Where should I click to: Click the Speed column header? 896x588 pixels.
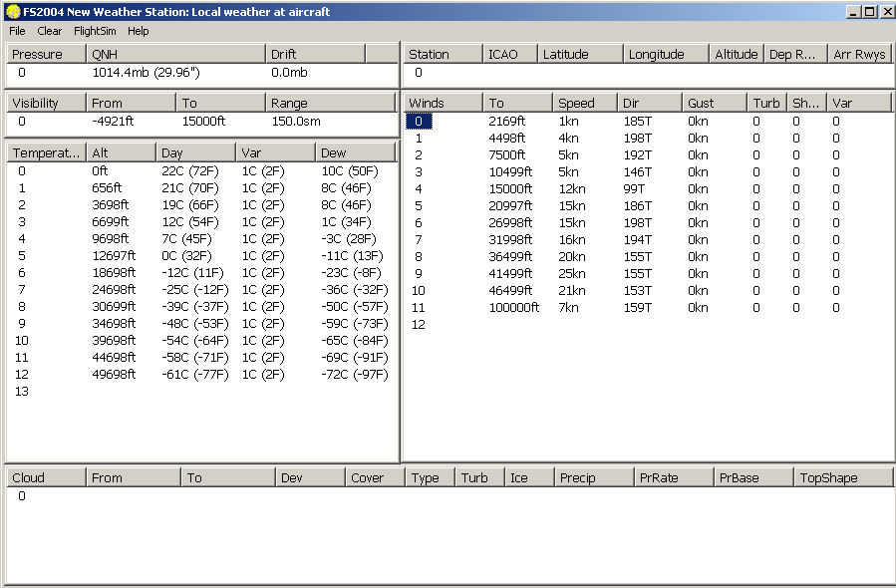click(x=585, y=103)
